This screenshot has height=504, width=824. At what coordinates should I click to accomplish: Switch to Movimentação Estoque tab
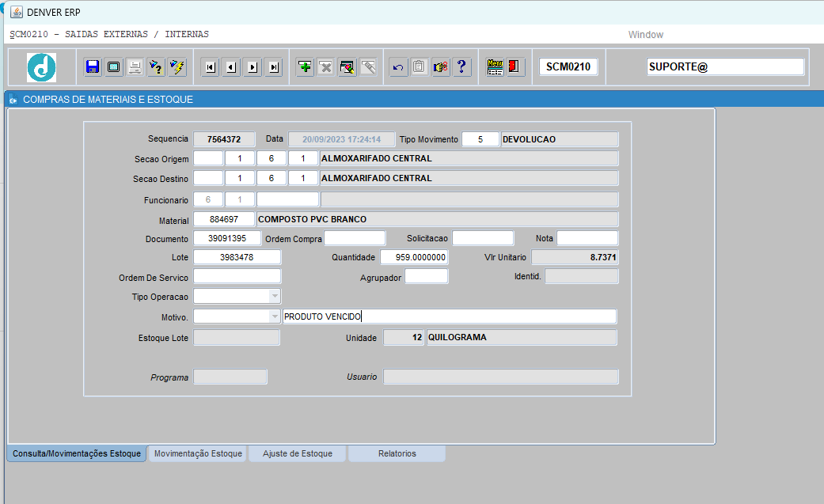tap(198, 453)
